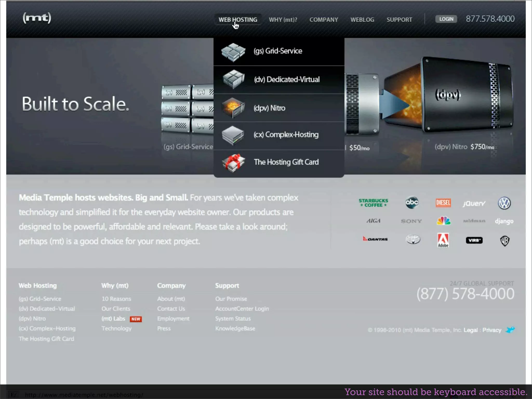Open the Contact Us footer link
Viewport: 532px width, 399px height.
(171, 309)
